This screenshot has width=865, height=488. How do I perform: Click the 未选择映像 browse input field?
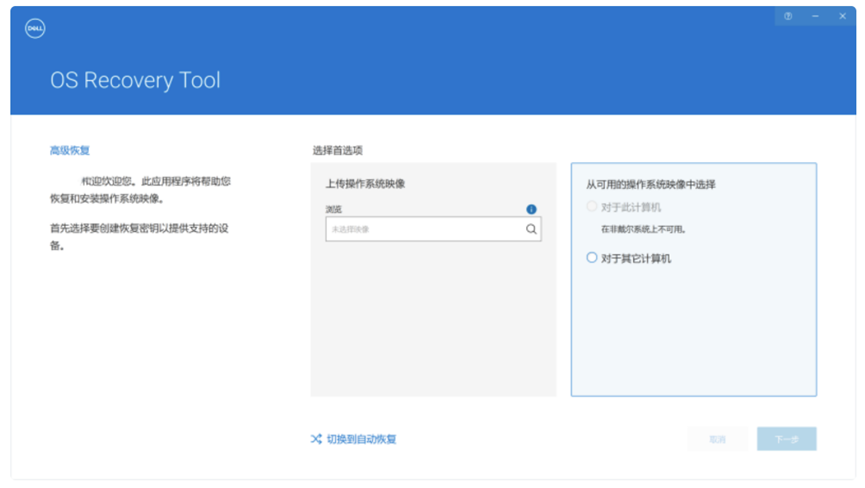pos(433,229)
